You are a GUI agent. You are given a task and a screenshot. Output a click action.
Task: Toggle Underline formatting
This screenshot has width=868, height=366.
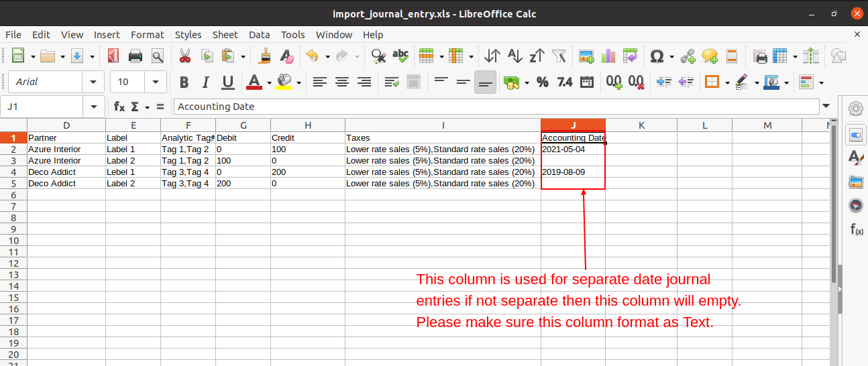[227, 82]
